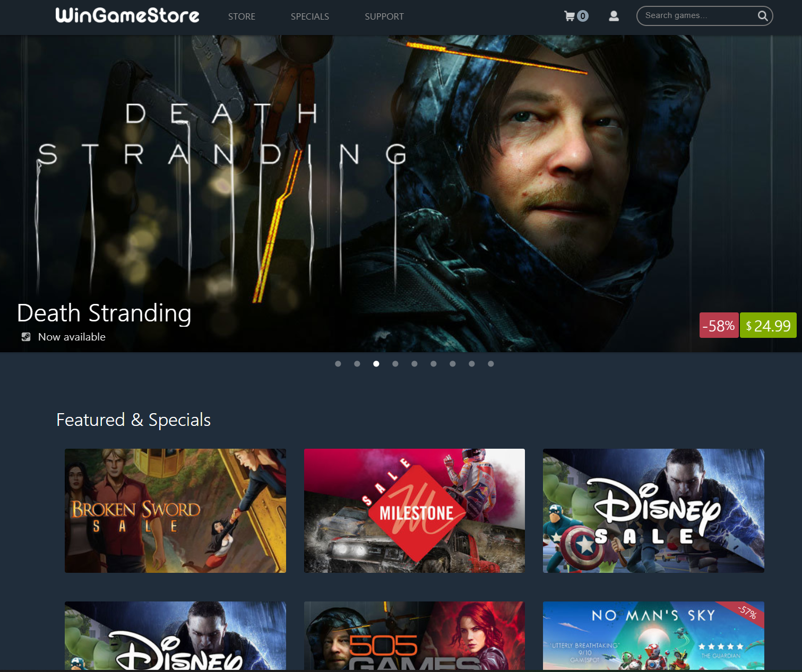Open the Milestone Sale tile
The height and width of the screenshot is (672, 802).
tap(415, 511)
